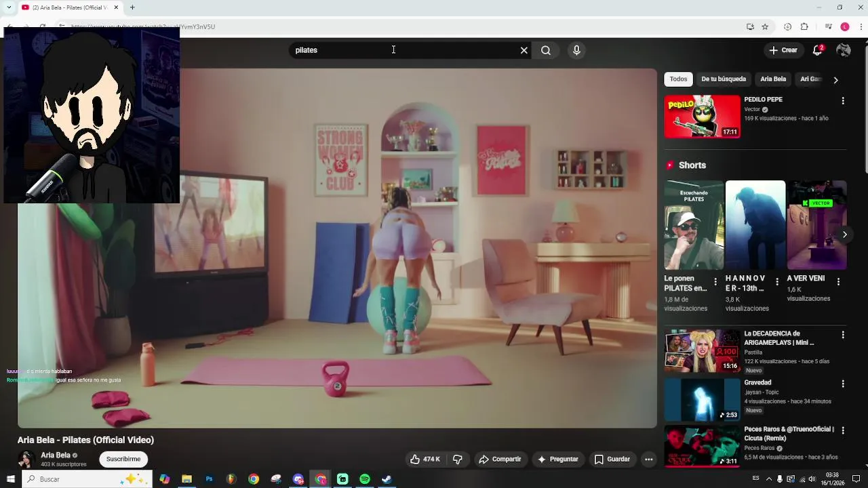Open options for Peces Raros Cicuta video
This screenshot has height=488, width=868.
(x=843, y=430)
